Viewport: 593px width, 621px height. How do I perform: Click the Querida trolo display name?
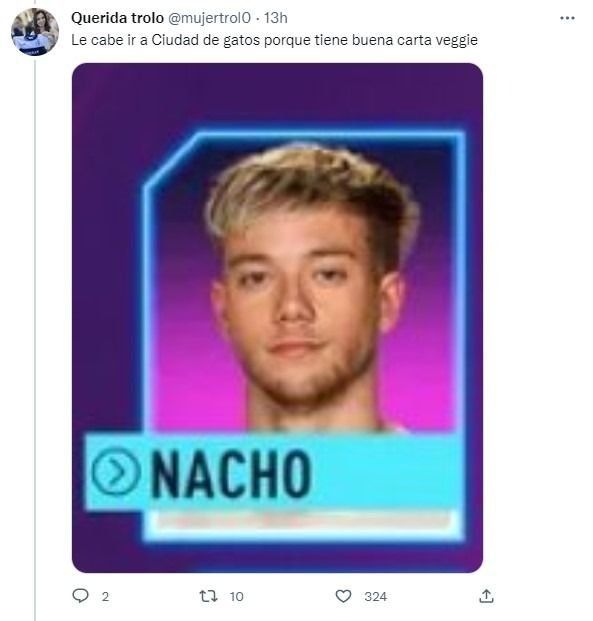[x=117, y=18]
